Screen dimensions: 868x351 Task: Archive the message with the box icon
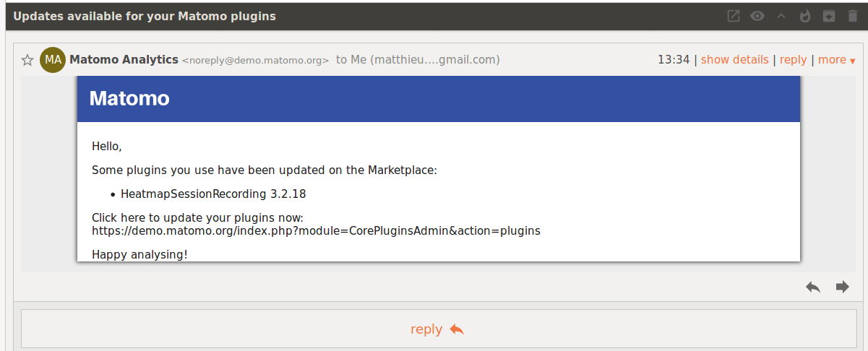(x=830, y=16)
